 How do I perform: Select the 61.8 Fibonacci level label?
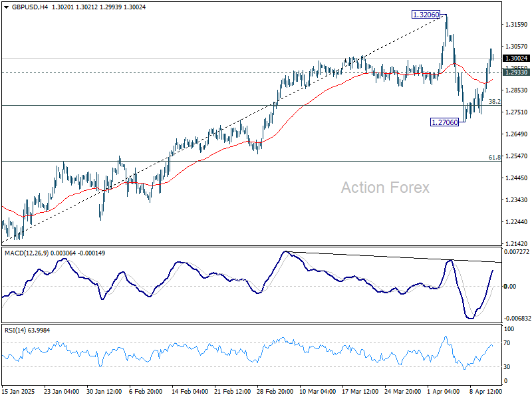494,157
